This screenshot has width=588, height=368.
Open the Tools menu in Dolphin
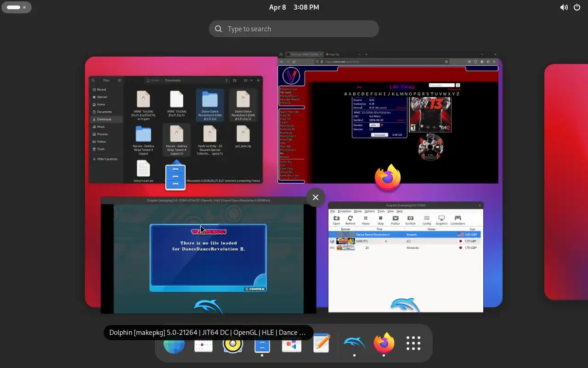coord(381,211)
